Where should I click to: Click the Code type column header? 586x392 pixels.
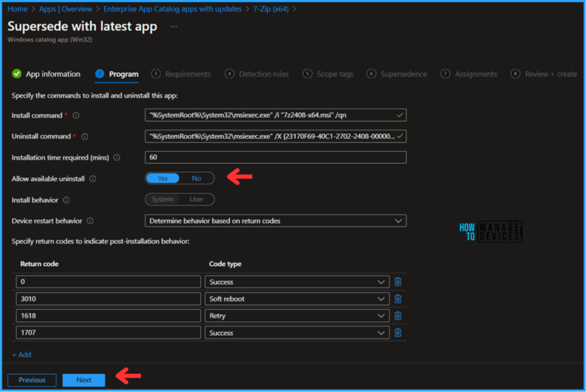click(225, 264)
